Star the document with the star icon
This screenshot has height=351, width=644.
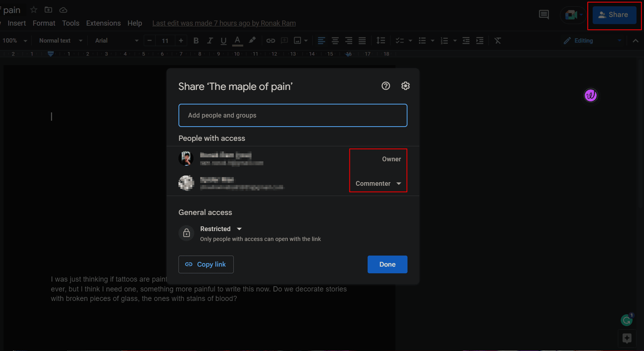pyautogui.click(x=34, y=10)
